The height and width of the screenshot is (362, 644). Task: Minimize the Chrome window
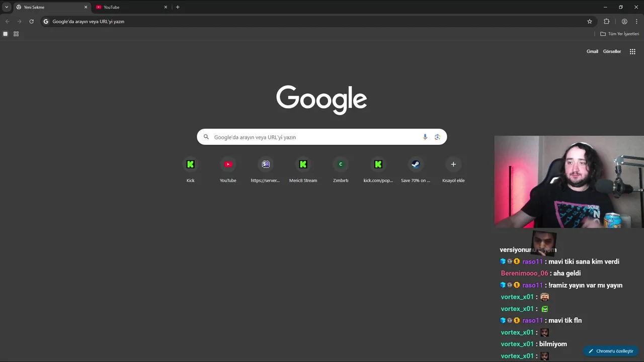(x=605, y=7)
